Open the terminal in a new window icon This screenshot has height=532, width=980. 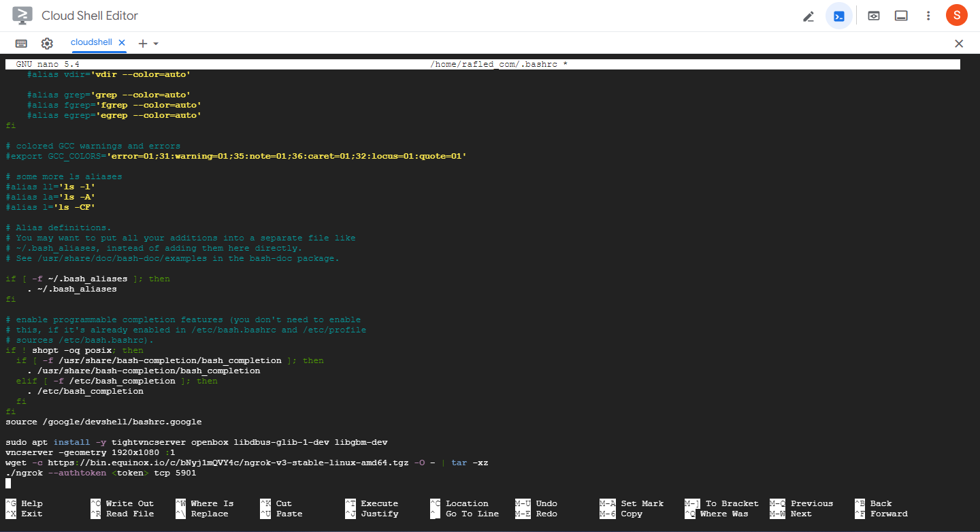(901, 15)
